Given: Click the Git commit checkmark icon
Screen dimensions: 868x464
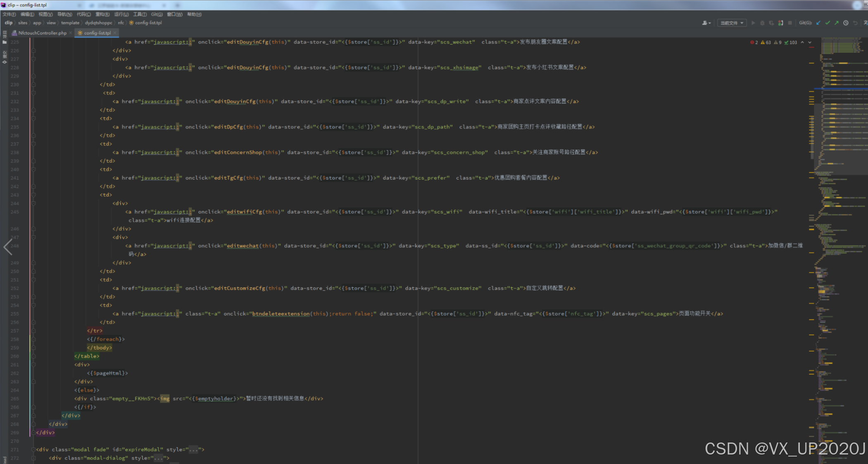Looking at the screenshot, I should (x=828, y=23).
